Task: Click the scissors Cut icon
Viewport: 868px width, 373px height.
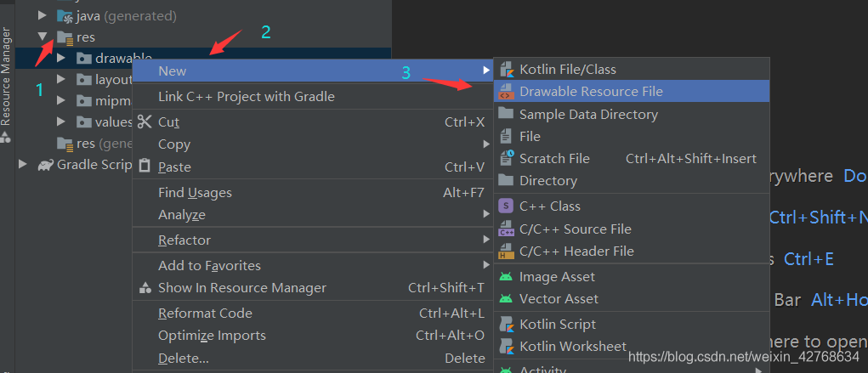Action: click(145, 122)
